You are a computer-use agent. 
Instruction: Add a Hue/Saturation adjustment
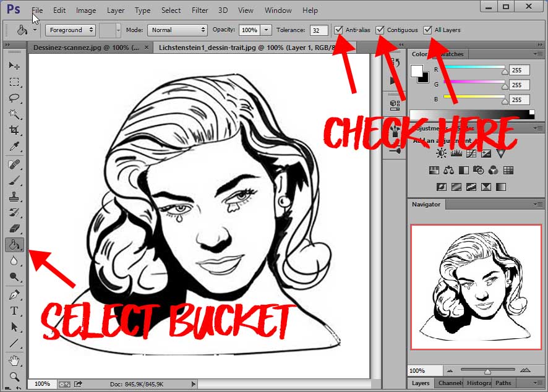click(434, 171)
